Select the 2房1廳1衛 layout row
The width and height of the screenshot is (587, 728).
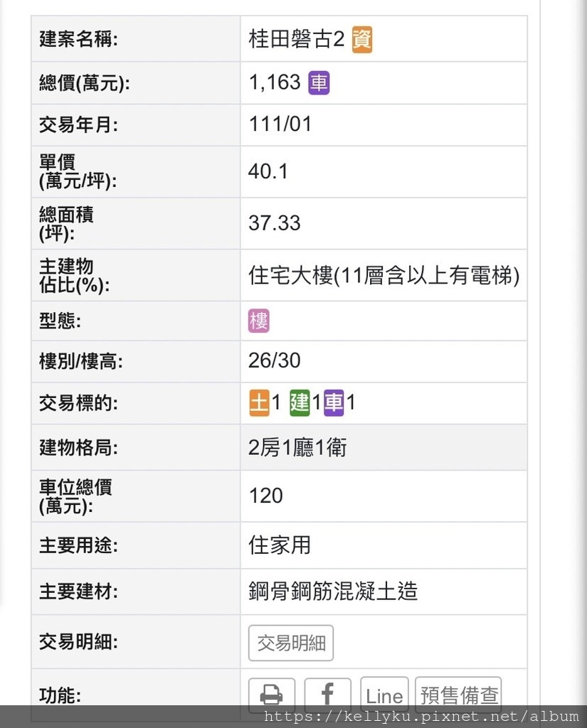tap(297, 448)
